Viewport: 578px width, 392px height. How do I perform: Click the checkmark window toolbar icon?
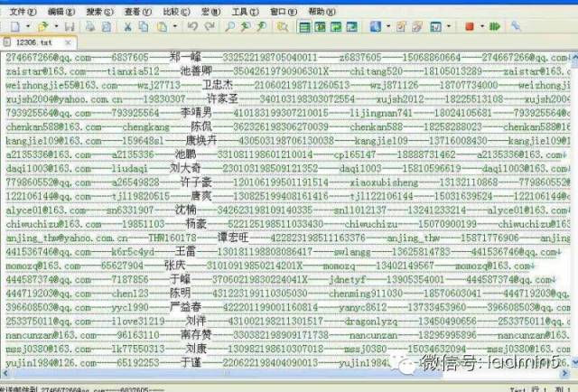[435, 26]
